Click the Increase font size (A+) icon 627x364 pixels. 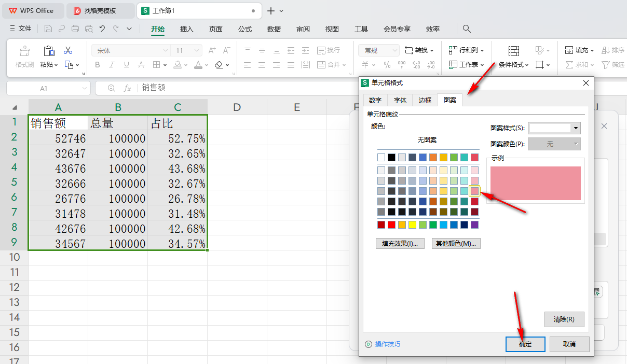click(212, 50)
